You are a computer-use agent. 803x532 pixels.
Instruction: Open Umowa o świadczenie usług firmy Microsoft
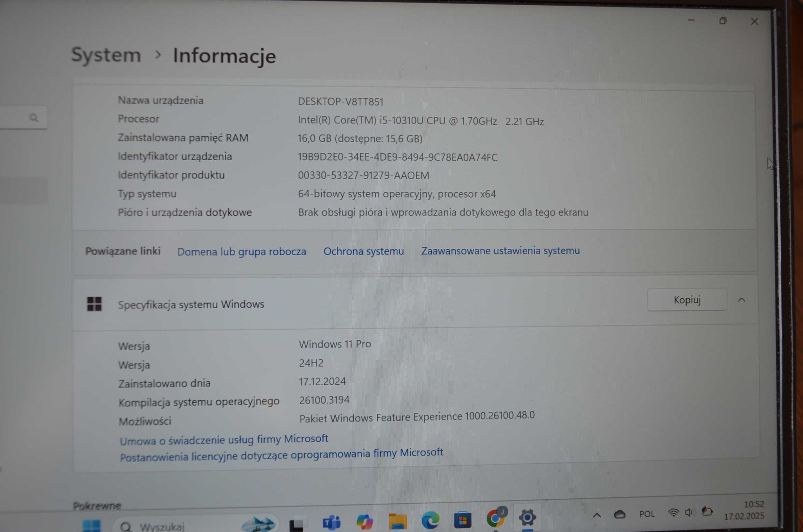tap(224, 440)
